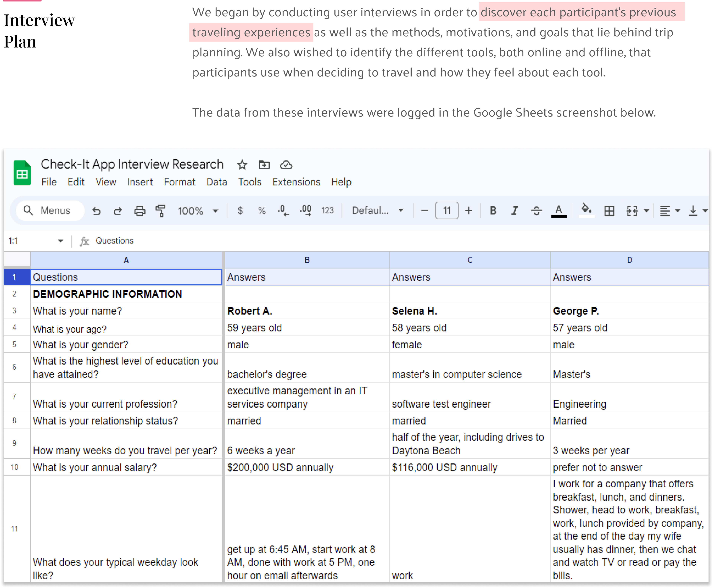Click the undo arrow icon
713x588 pixels.
(x=97, y=211)
